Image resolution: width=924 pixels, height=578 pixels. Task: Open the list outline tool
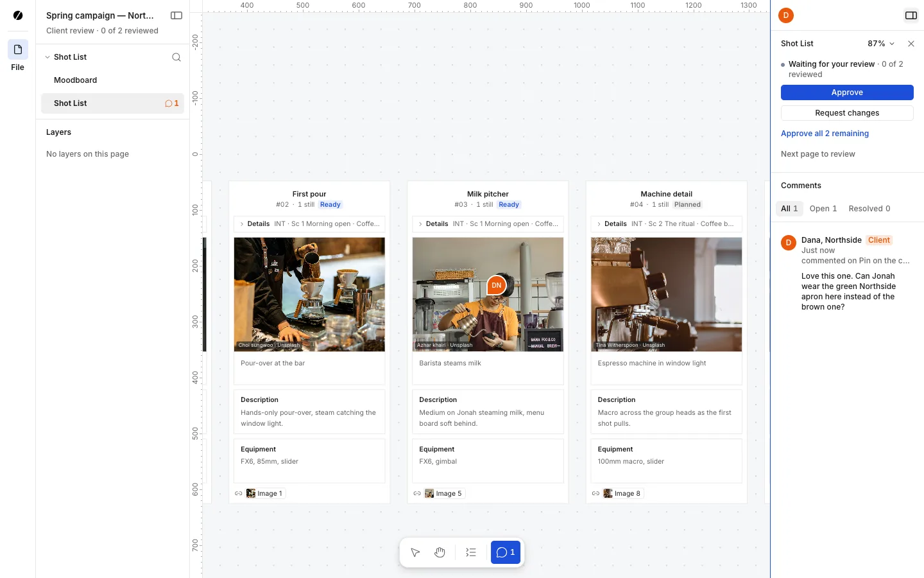click(x=471, y=552)
